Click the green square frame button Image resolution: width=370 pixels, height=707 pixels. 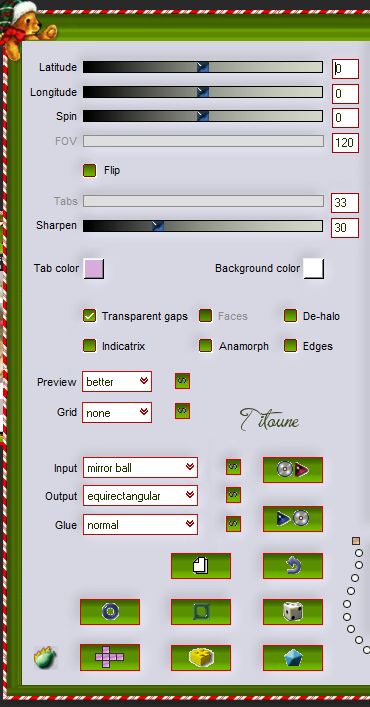click(201, 612)
